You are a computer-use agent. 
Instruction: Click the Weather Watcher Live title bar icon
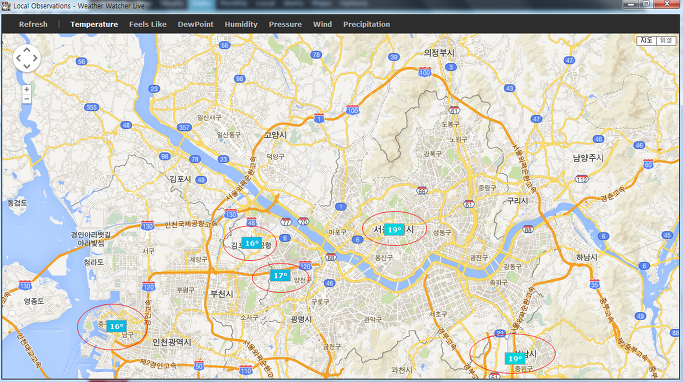(x=6, y=6)
